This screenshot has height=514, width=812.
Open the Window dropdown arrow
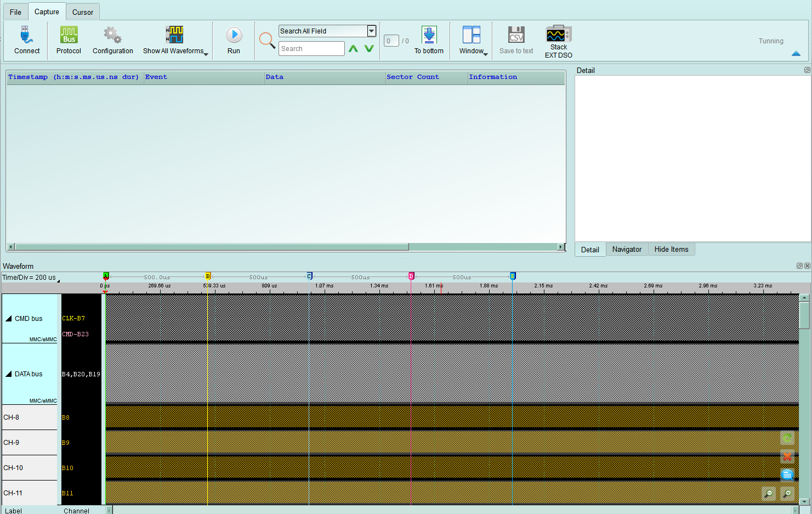click(x=486, y=54)
